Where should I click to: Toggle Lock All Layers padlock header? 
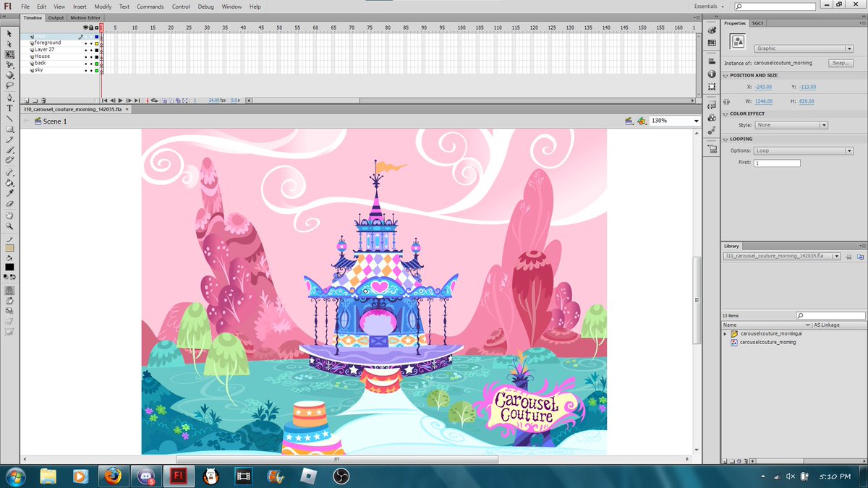(x=91, y=27)
